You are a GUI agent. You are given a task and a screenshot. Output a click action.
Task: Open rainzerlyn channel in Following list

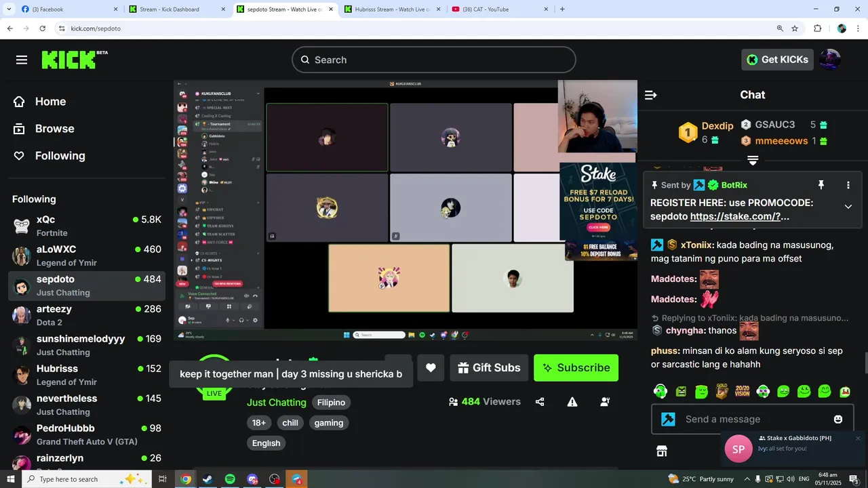coord(87,461)
